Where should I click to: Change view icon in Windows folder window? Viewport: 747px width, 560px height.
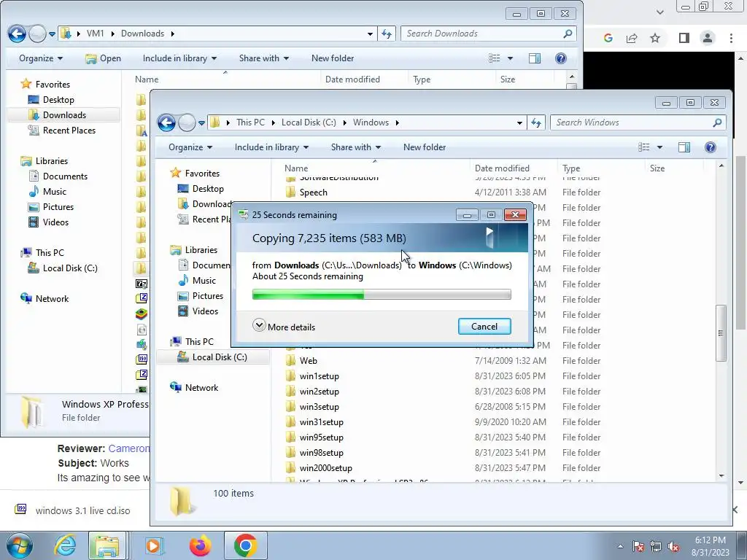coord(643,147)
